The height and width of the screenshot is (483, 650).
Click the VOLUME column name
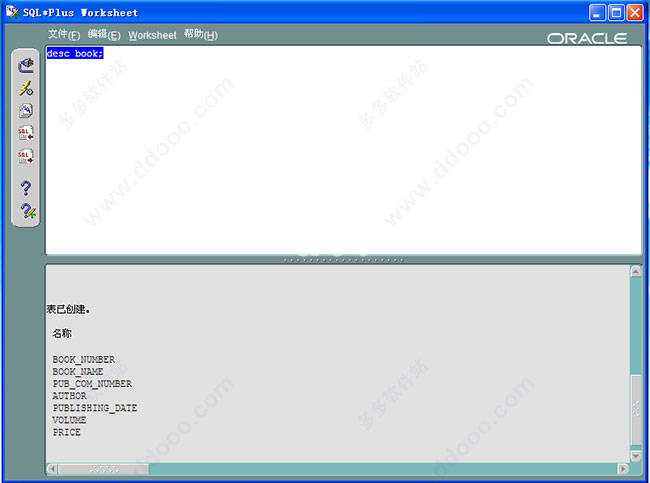tap(69, 420)
